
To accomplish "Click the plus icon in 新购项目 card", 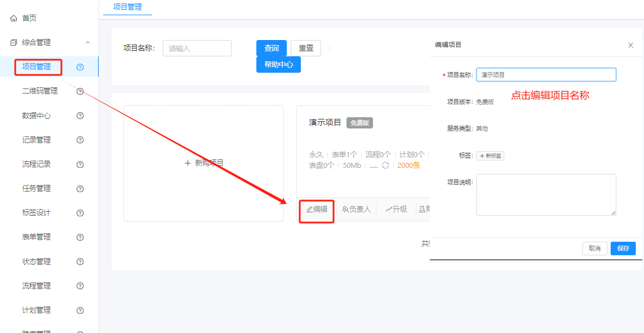I will point(187,163).
